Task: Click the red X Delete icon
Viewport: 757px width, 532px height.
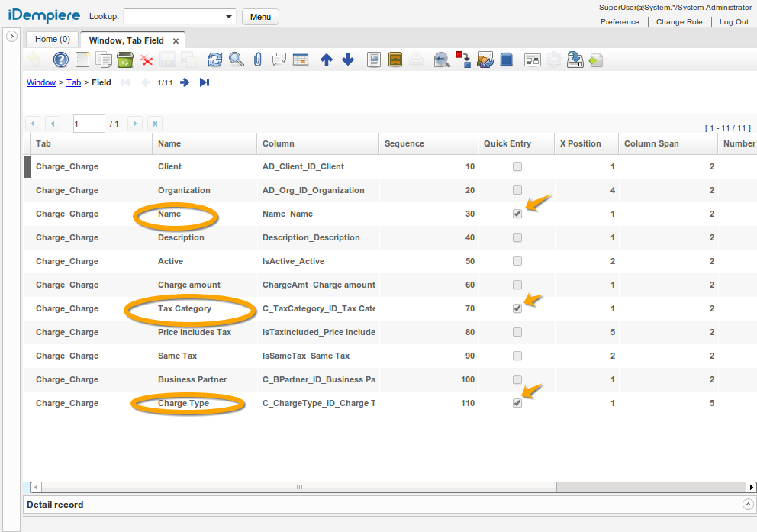Action: click(147, 60)
